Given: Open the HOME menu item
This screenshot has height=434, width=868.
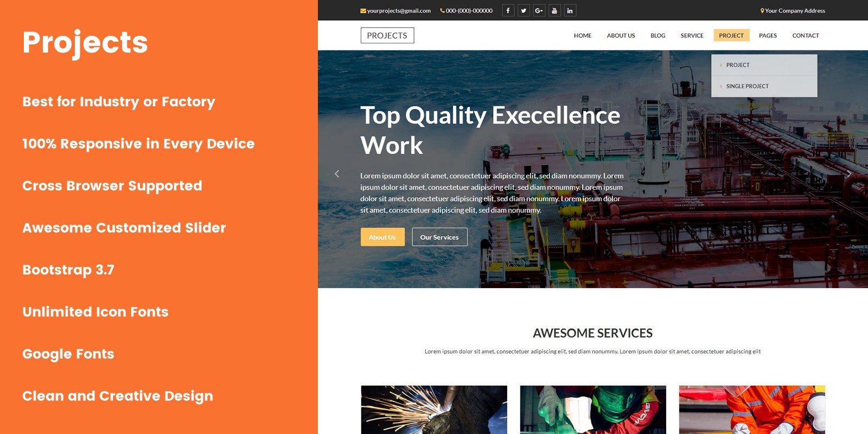Looking at the screenshot, I should coord(583,35).
